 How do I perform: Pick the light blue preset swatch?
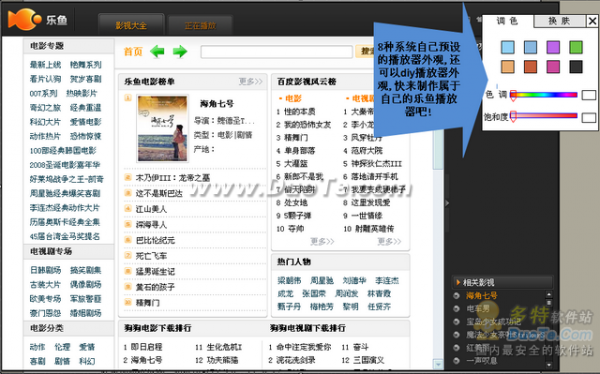(508, 47)
